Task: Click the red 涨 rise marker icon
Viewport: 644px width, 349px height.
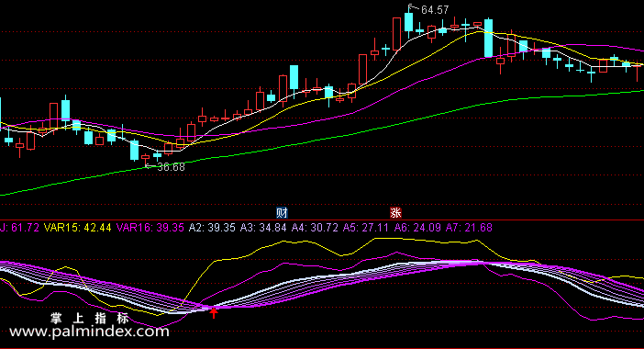Action: (395, 213)
